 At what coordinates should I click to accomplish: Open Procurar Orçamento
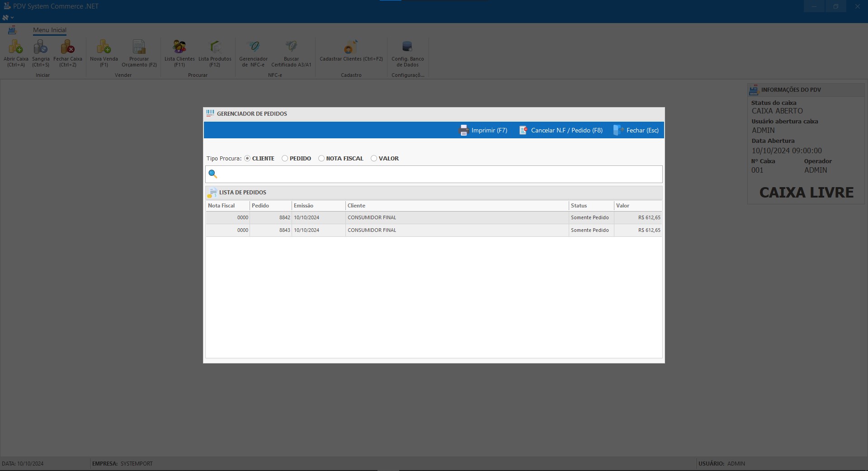coord(139,47)
